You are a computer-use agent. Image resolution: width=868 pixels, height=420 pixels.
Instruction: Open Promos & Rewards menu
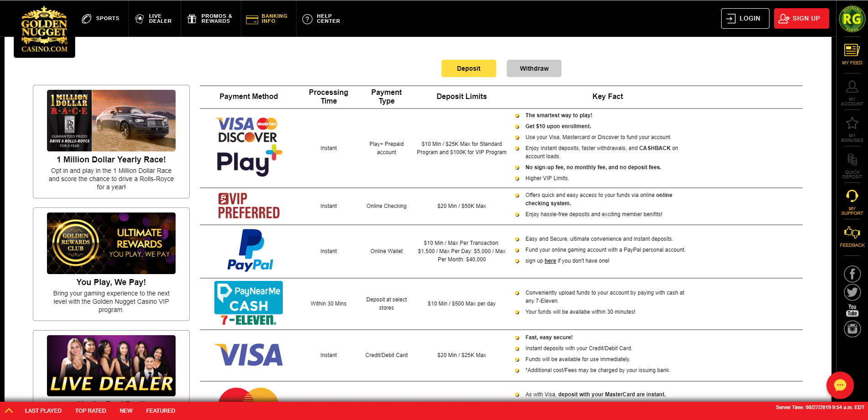click(210, 19)
